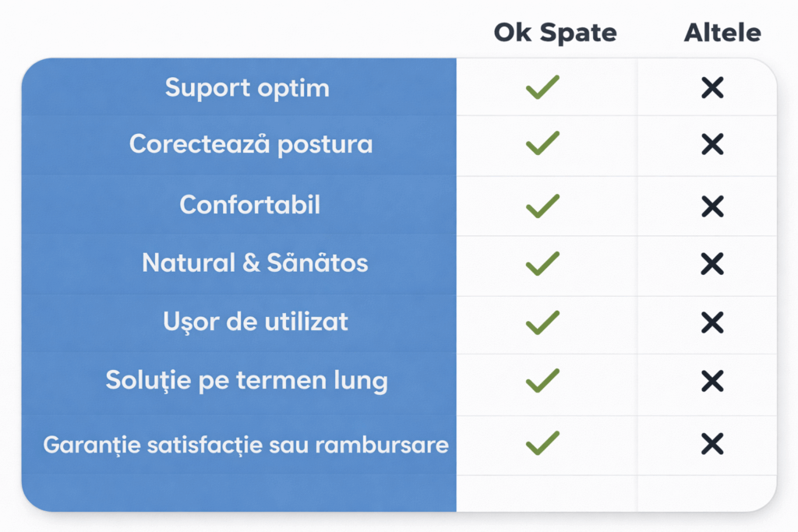Click the checkmark for Soluție pe termen lung
This screenshot has height=532, width=798.
(542, 380)
